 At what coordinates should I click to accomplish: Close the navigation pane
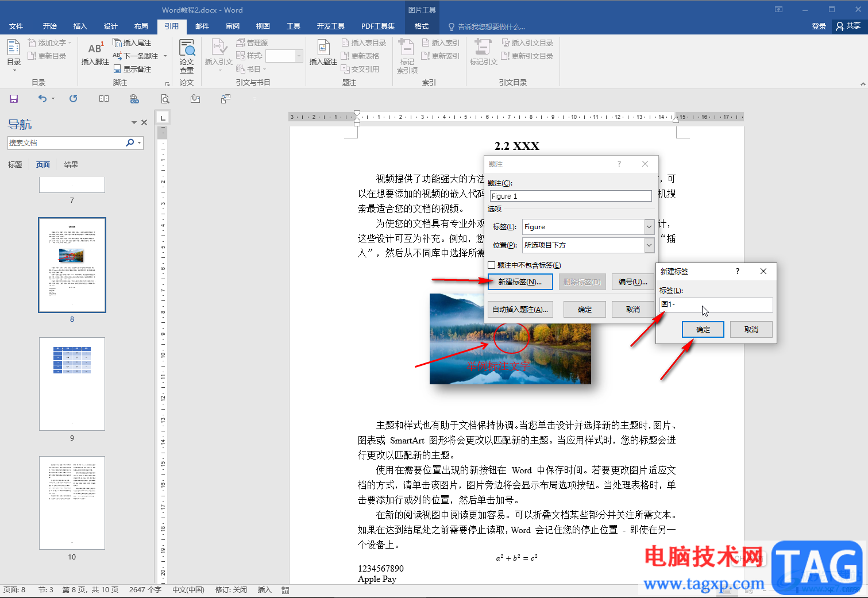coord(144,122)
